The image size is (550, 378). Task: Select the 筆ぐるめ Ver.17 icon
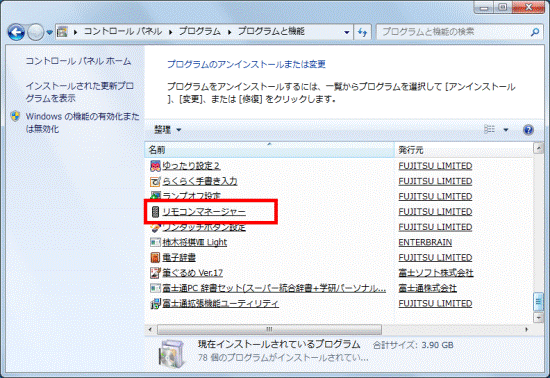click(155, 273)
